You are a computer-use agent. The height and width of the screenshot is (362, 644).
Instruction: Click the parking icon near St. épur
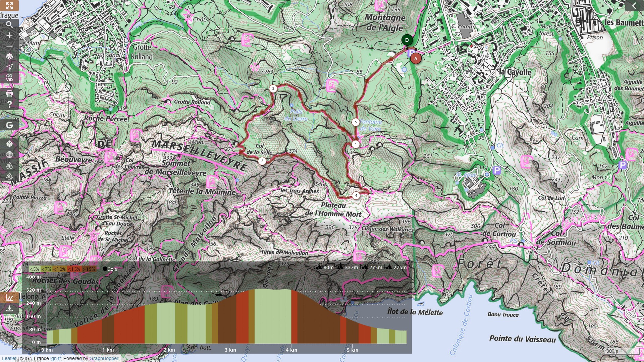[497, 171]
